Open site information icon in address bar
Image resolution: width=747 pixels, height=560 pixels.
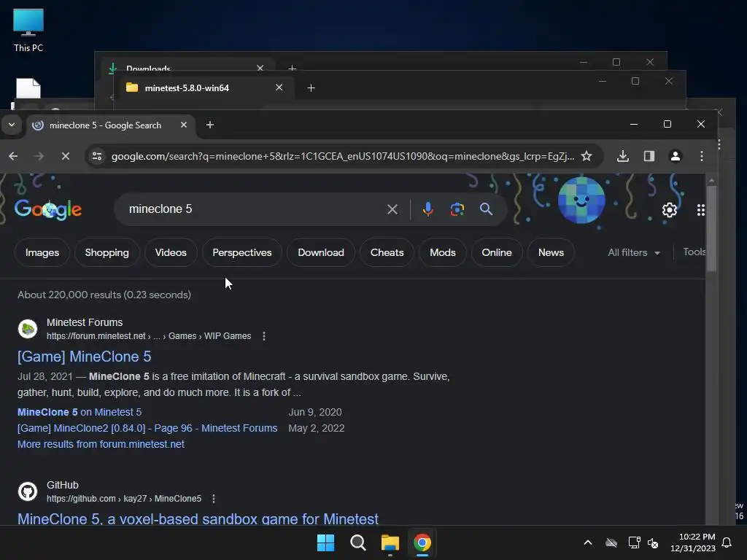click(97, 156)
